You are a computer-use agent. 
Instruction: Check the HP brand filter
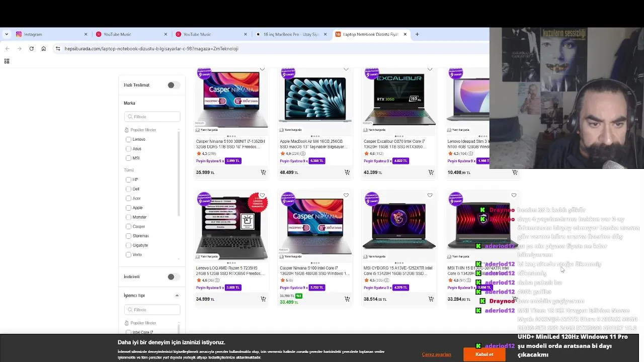pyautogui.click(x=128, y=179)
